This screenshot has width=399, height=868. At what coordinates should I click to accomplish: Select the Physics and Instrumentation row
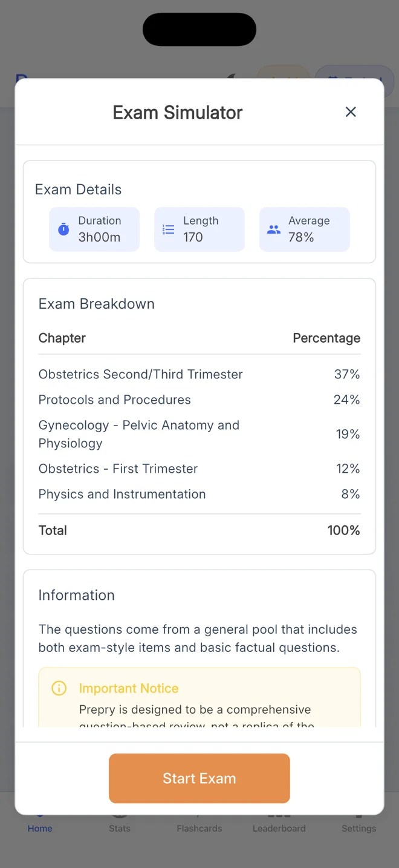click(122, 494)
